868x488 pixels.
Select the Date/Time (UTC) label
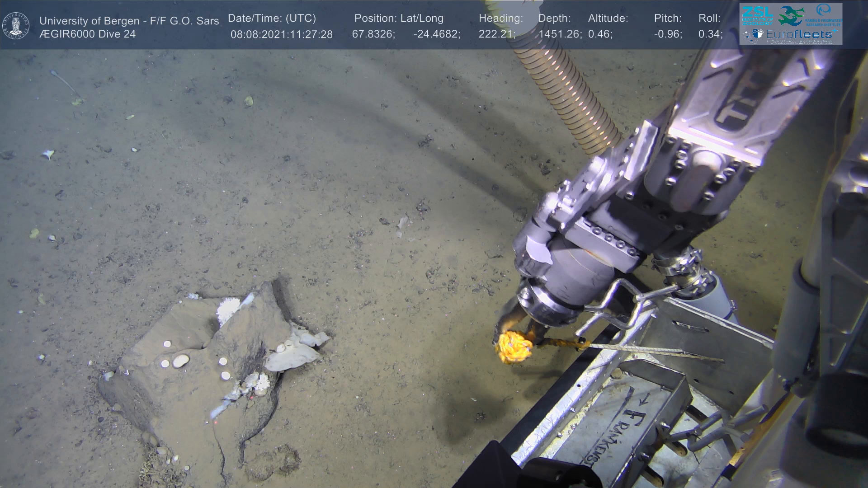(272, 19)
